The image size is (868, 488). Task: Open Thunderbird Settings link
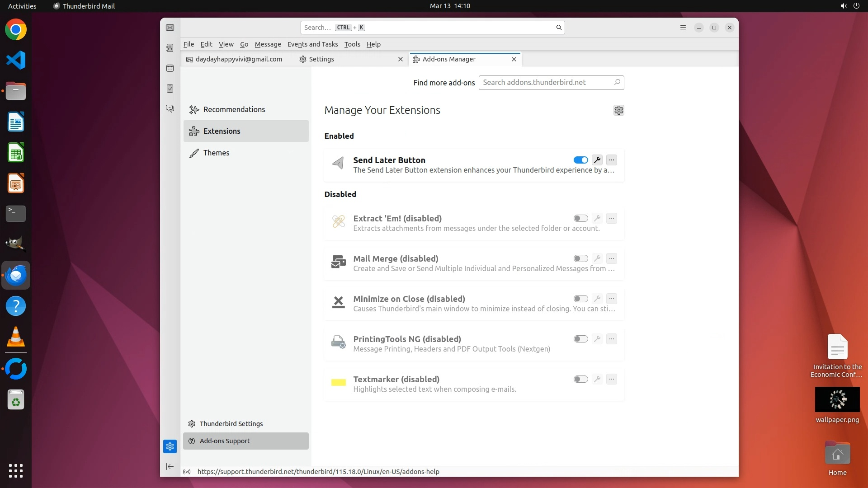[231, 424]
